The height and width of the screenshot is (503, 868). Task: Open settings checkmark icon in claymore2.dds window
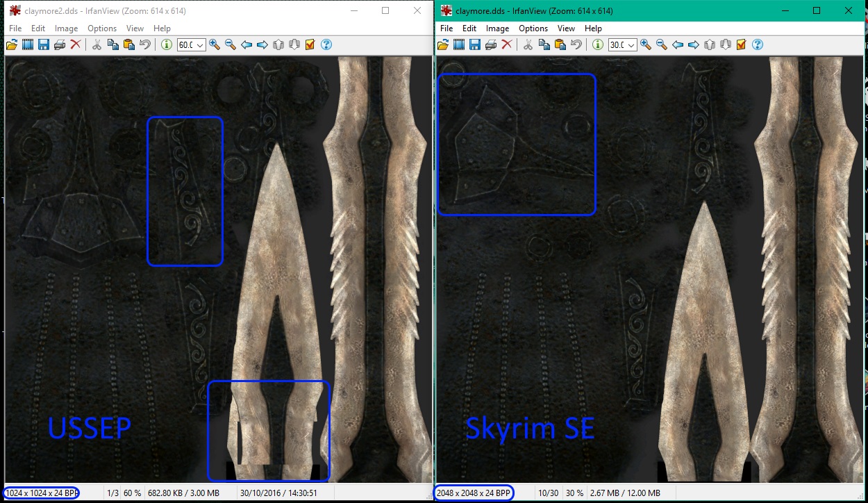point(310,44)
